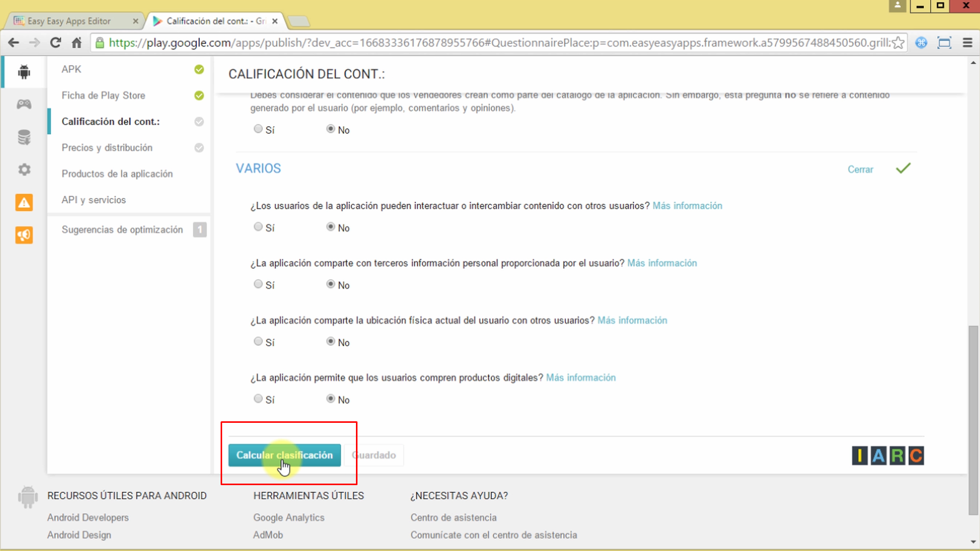Open the game services panel icon

pos(23,104)
